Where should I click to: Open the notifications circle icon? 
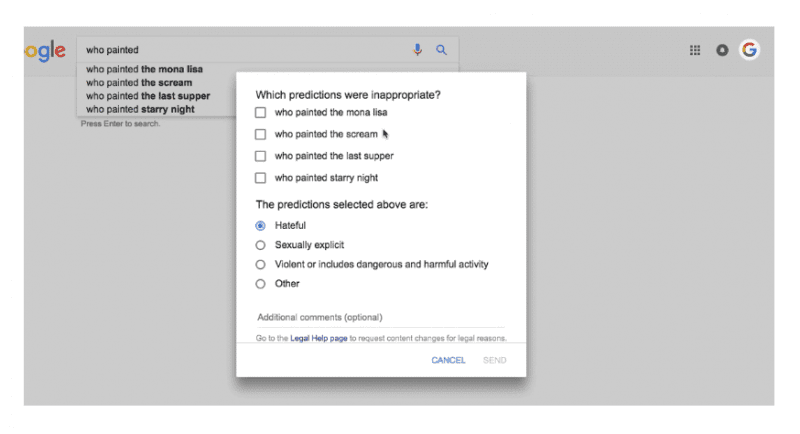click(722, 50)
